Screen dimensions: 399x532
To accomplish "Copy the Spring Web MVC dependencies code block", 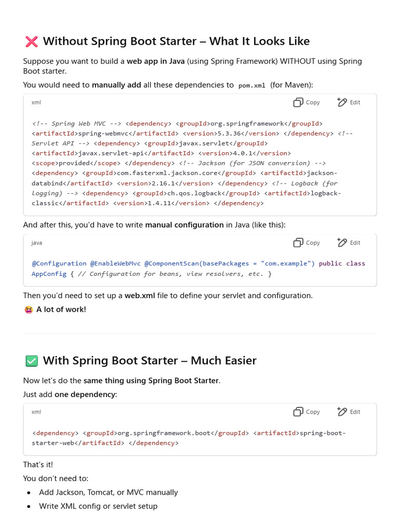I will pos(307,102).
